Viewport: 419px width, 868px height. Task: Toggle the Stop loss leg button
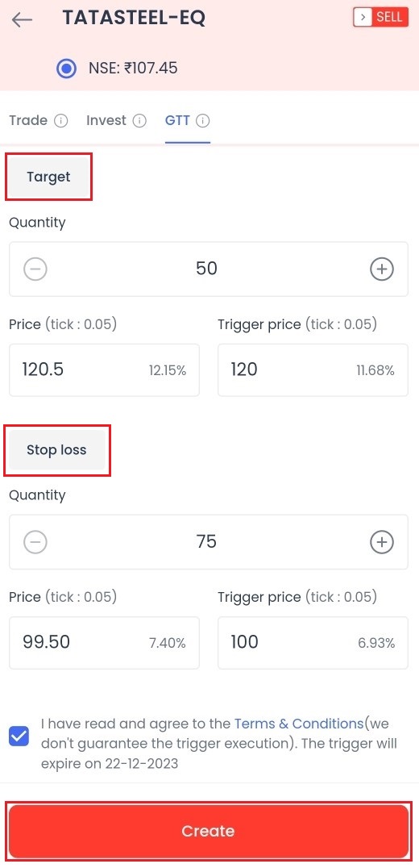57,450
